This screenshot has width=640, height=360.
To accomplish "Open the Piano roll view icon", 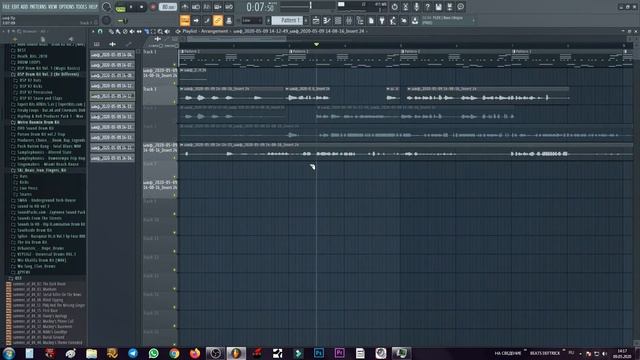I will coord(327,20).
